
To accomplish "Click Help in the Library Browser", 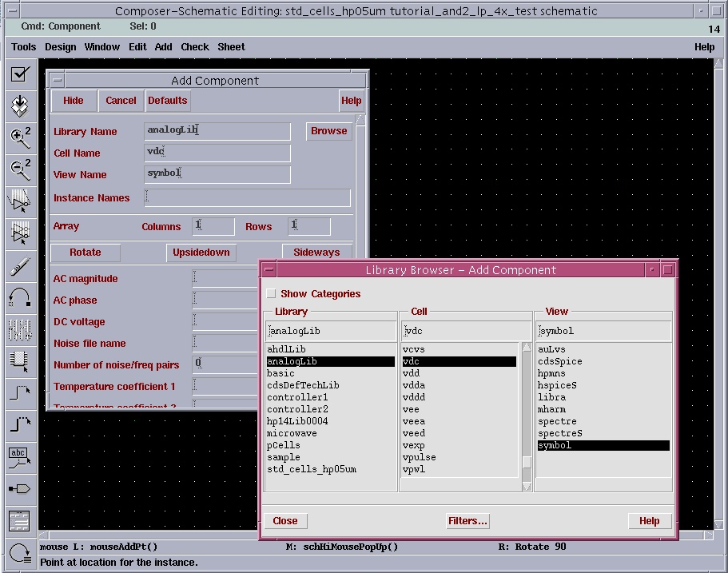I will 649,521.
